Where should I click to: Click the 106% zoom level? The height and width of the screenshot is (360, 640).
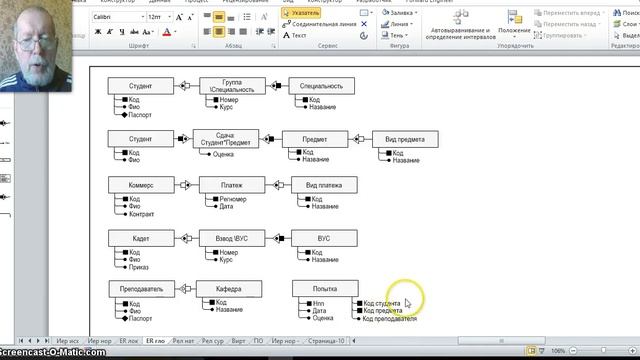tap(558, 351)
